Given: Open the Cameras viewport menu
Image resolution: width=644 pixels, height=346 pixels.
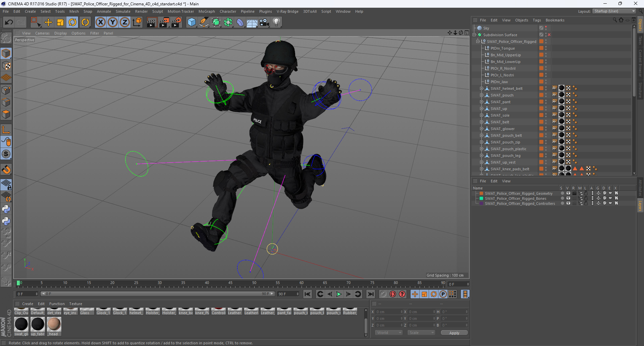Looking at the screenshot, I should 42,33.
